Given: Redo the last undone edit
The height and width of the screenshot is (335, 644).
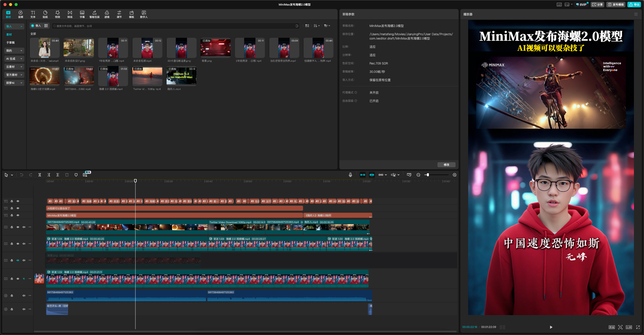Looking at the screenshot, I should tap(31, 175).
